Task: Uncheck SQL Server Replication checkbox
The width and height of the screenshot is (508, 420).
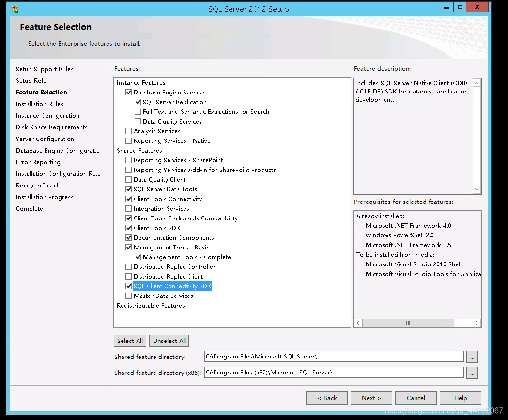Action: point(138,102)
